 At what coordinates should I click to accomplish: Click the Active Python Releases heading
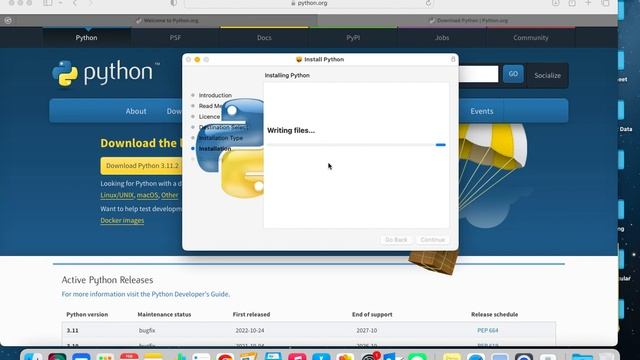pyautogui.click(x=107, y=280)
